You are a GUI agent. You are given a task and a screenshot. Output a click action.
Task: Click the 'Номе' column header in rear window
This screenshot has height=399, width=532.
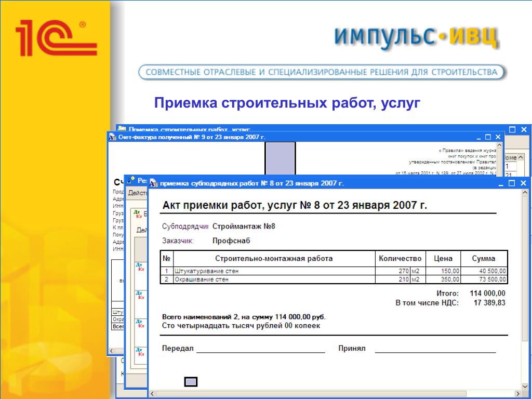[511, 158]
